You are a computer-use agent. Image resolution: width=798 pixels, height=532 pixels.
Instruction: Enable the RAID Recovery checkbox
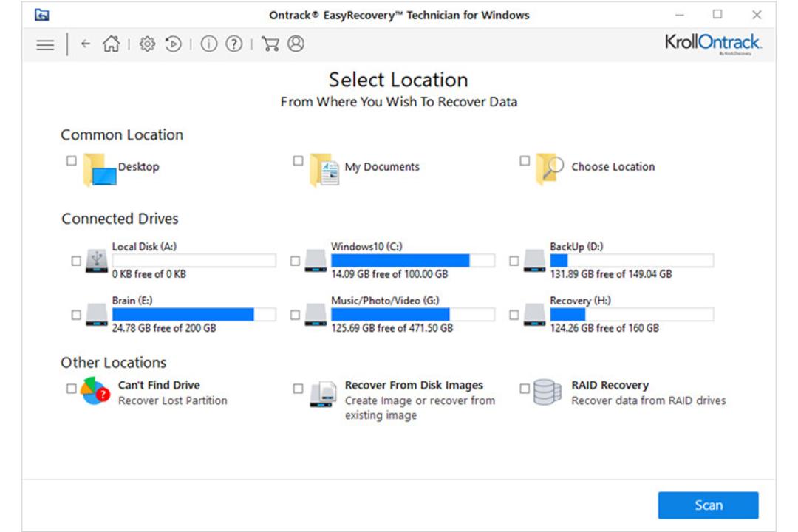click(524, 389)
